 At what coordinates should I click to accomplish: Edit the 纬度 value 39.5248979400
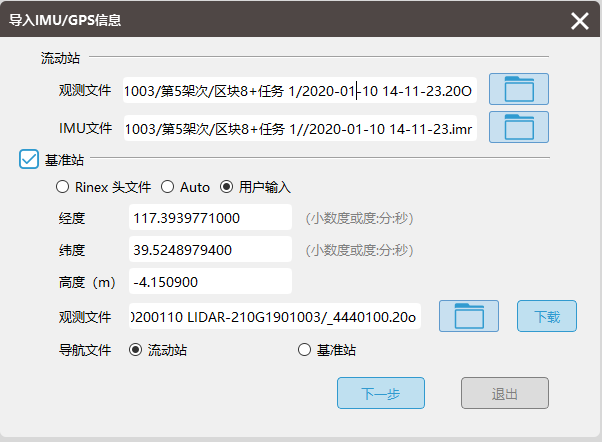point(210,249)
